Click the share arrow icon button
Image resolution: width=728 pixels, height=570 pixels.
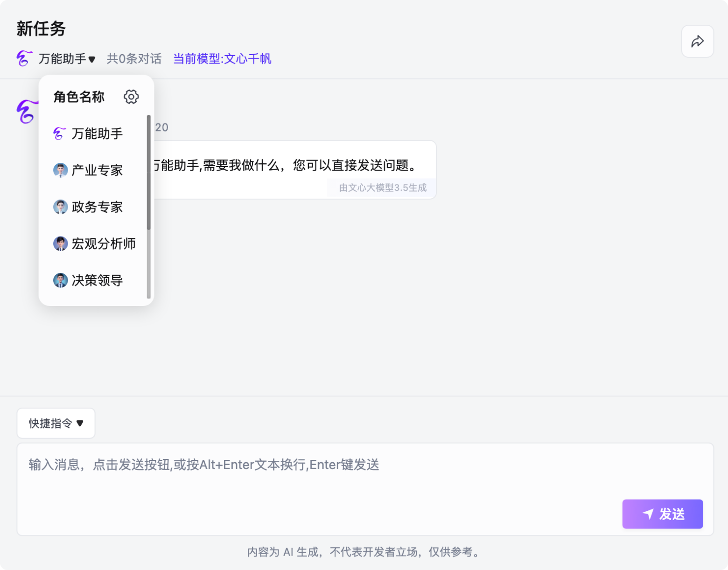click(x=697, y=42)
